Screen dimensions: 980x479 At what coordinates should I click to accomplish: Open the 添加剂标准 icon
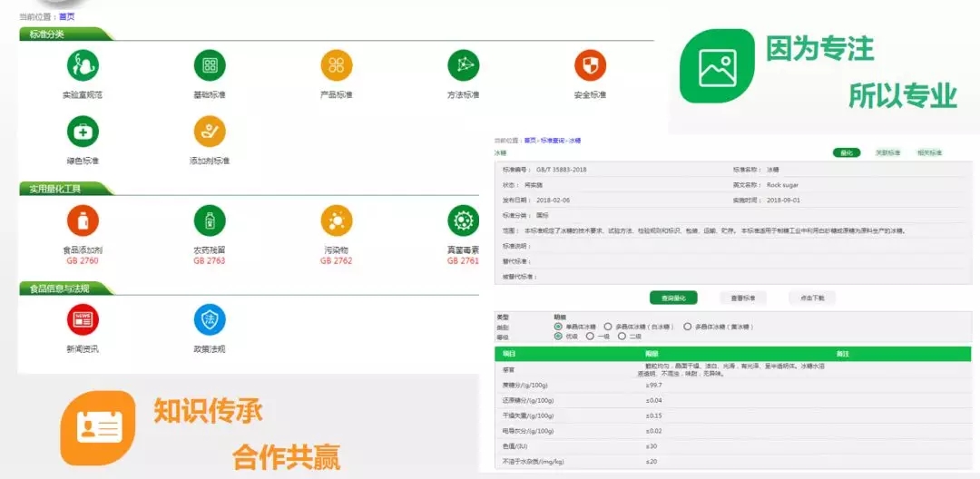pyautogui.click(x=210, y=132)
